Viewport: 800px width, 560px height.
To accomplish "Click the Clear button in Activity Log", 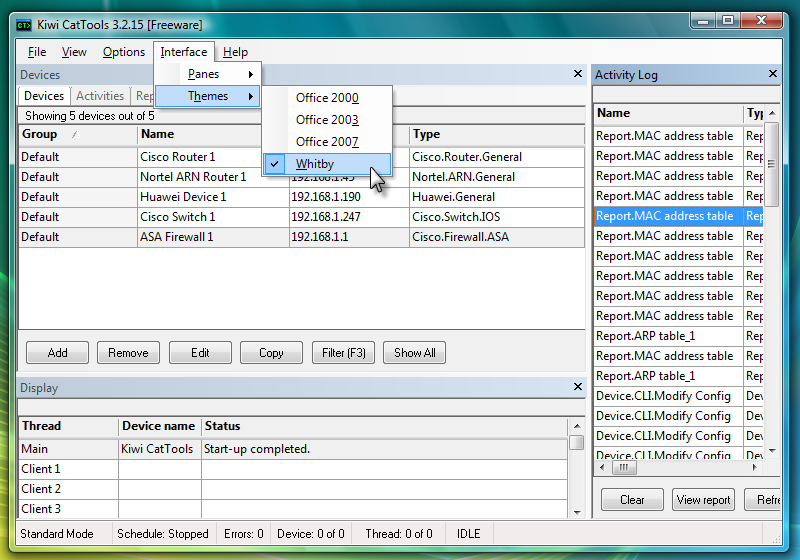I will click(632, 500).
